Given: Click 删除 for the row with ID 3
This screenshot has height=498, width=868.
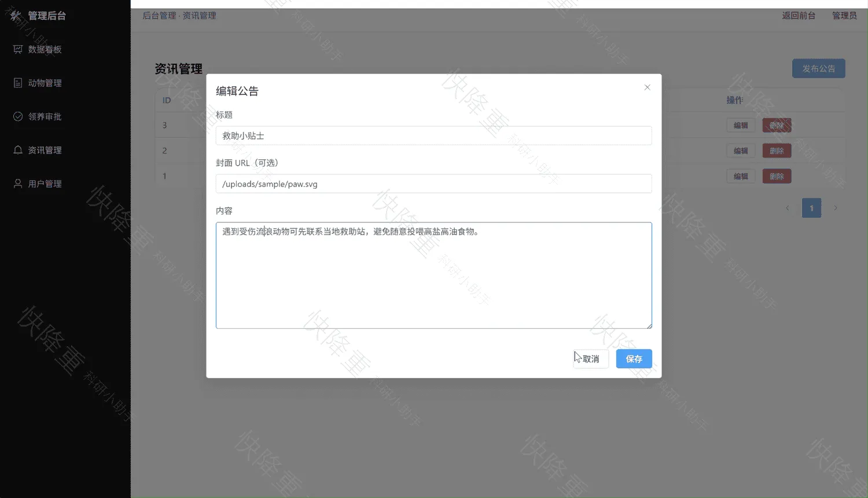Looking at the screenshot, I should pyautogui.click(x=777, y=125).
